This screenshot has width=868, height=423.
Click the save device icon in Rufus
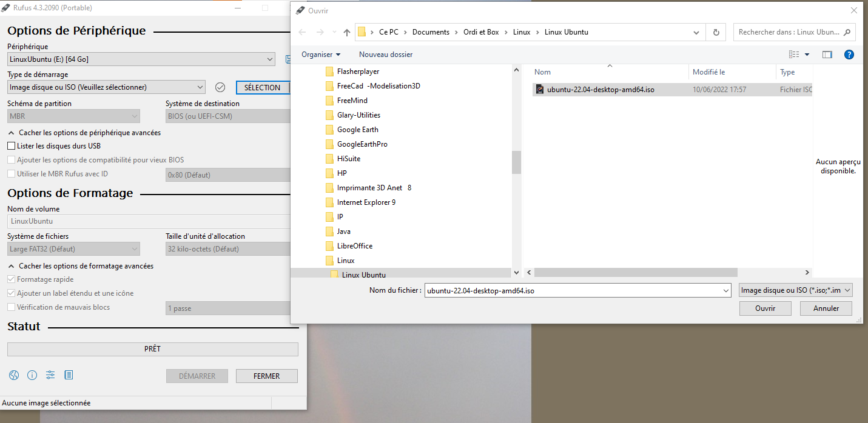(288, 59)
